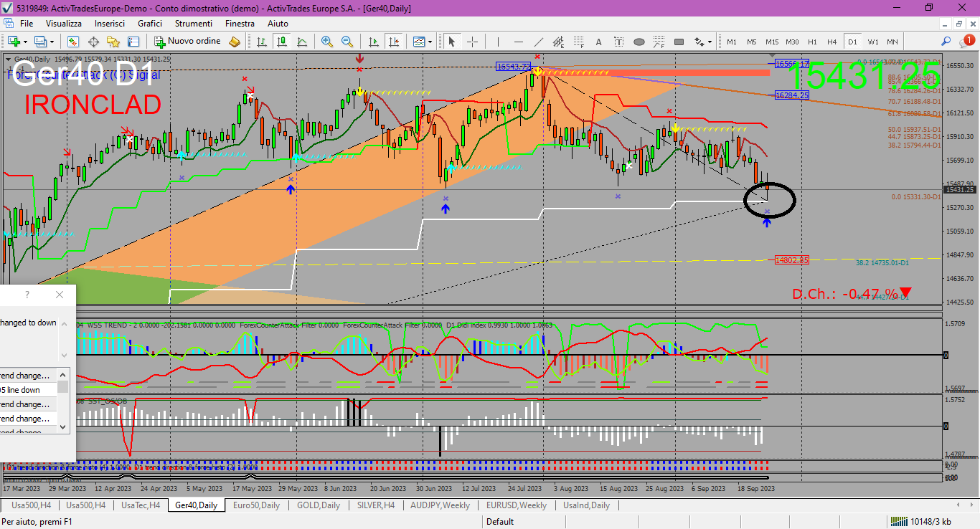Zoom in on the chart
This screenshot has width=980, height=529.
(327, 42)
